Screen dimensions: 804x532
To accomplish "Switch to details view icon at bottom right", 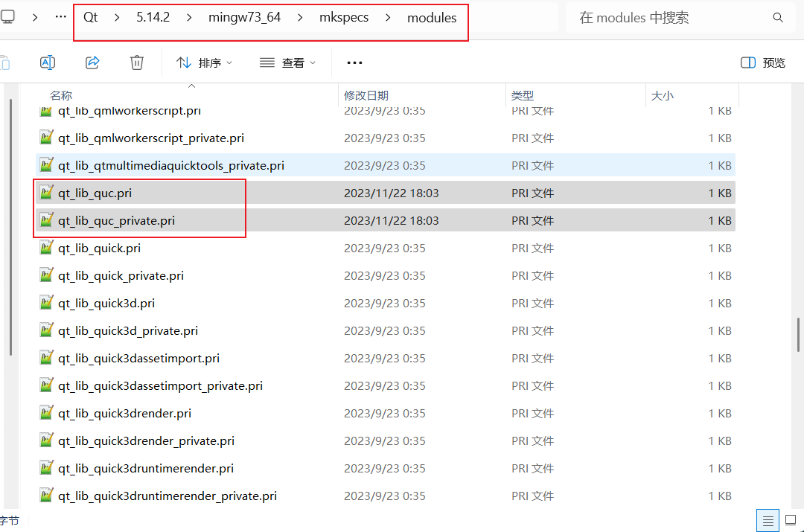I will click(769, 521).
